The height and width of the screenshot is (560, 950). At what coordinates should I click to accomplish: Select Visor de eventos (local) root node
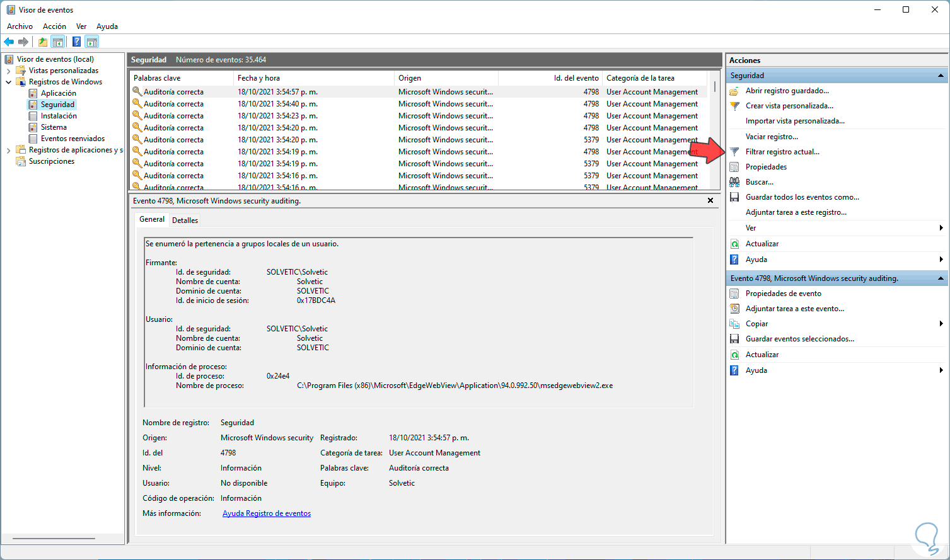[x=55, y=59]
